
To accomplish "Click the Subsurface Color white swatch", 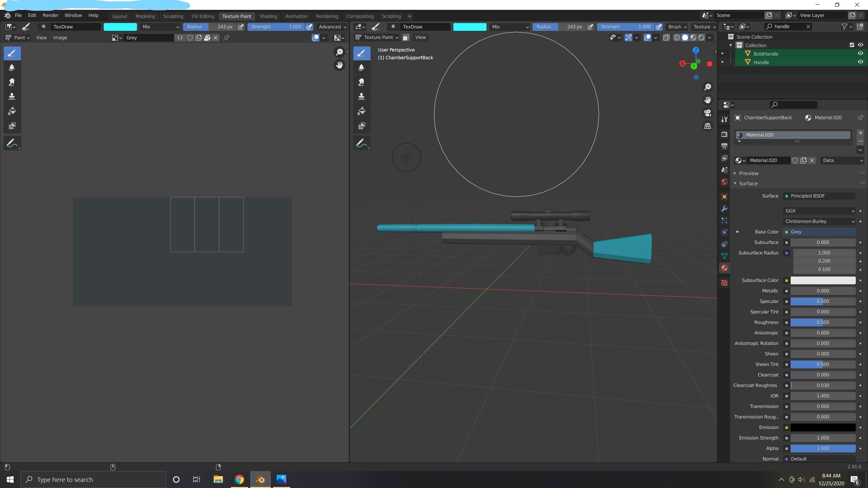I will click(823, 280).
